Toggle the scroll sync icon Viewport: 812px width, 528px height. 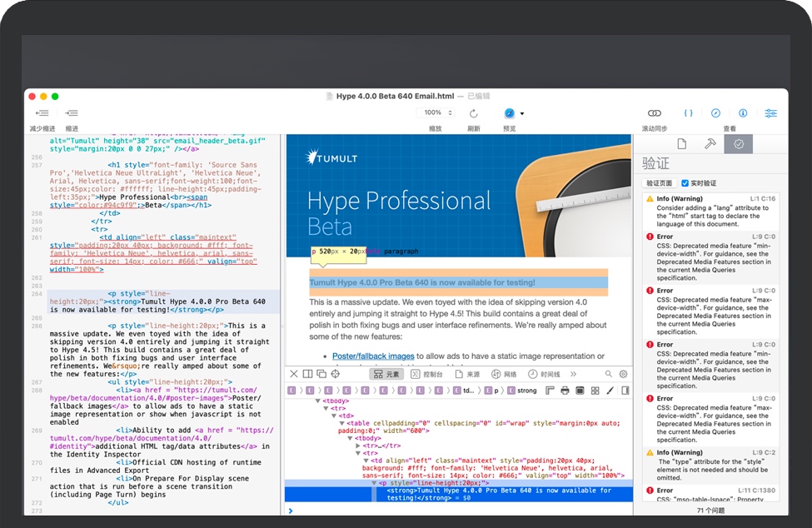[x=655, y=113]
